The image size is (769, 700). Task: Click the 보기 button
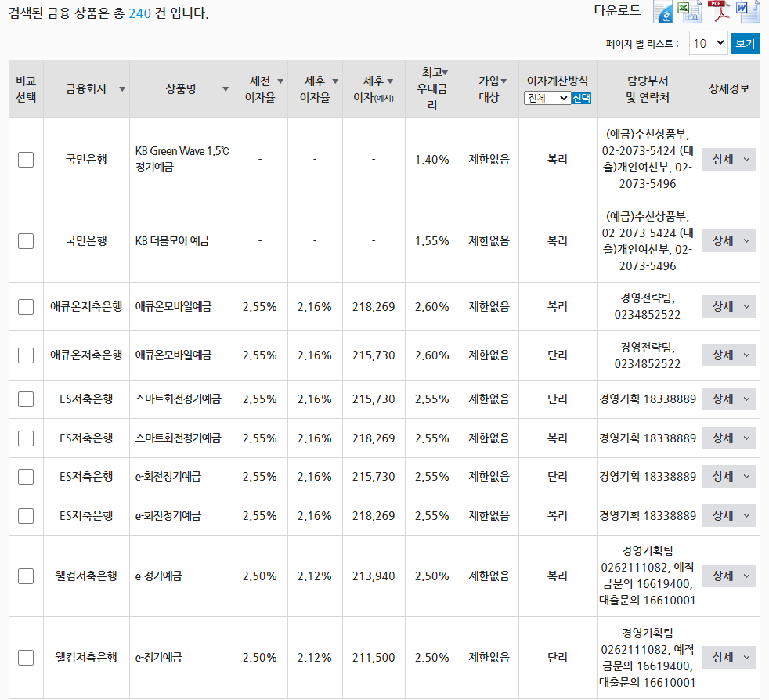(745, 43)
